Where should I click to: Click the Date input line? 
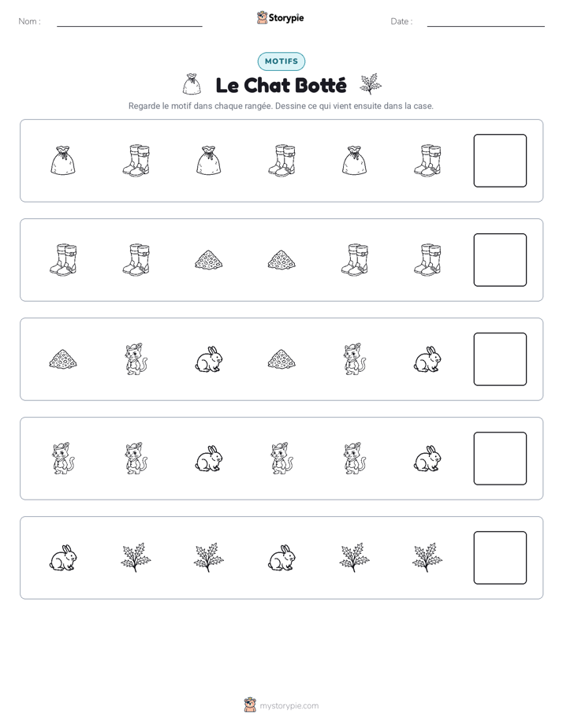click(x=486, y=25)
